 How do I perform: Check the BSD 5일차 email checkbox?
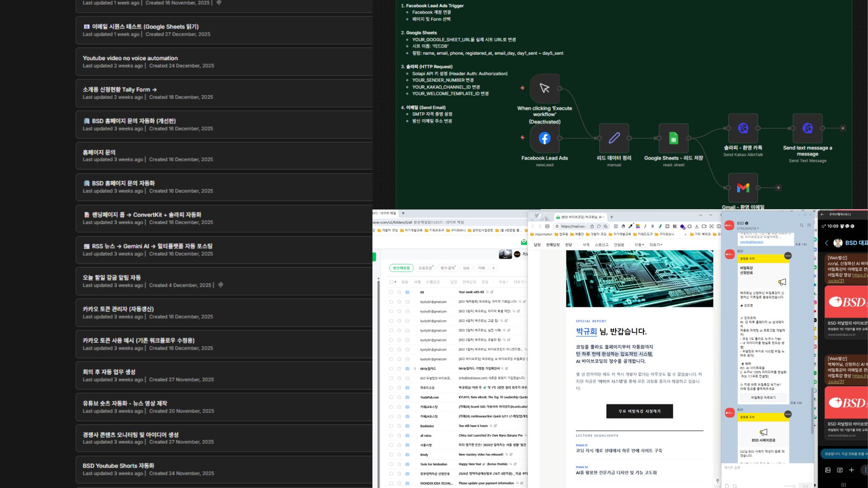(391, 311)
